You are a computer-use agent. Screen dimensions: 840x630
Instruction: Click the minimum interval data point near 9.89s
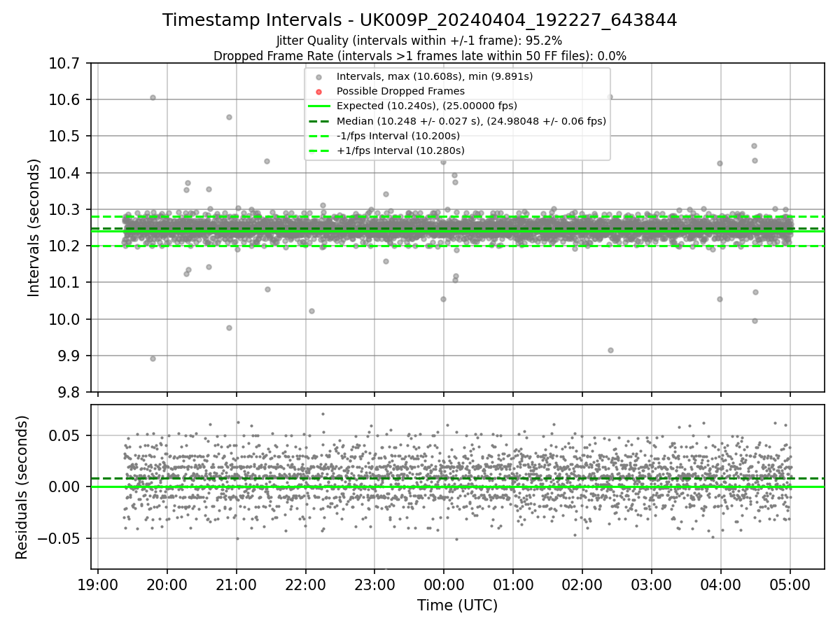pyautogui.click(x=153, y=358)
